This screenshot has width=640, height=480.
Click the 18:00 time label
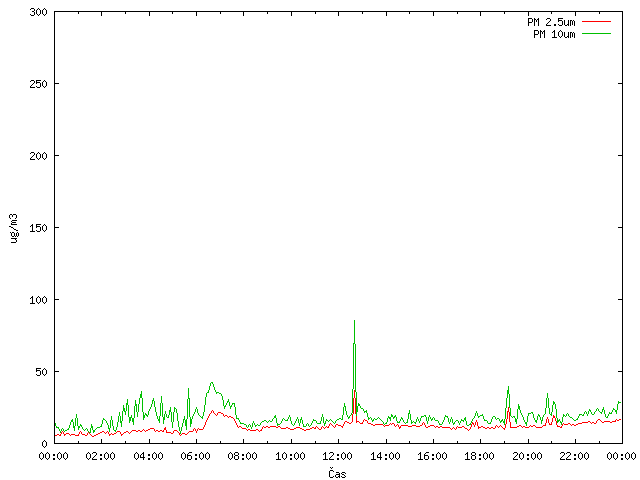480,456
